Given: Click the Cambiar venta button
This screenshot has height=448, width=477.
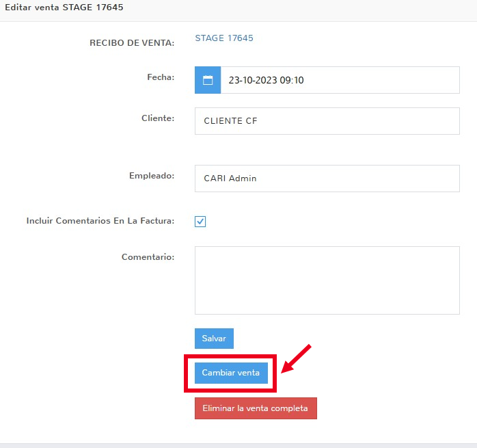Looking at the screenshot, I should tap(231, 373).
